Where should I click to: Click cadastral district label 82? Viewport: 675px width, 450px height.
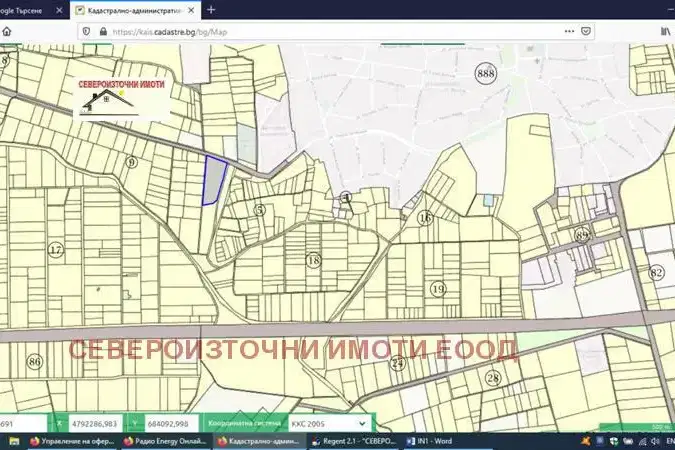click(x=656, y=273)
